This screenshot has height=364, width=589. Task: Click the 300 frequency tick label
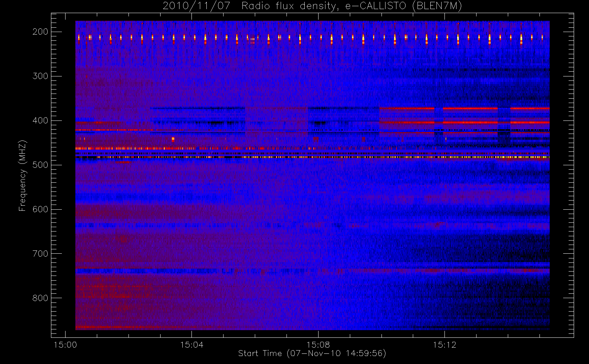click(40, 76)
